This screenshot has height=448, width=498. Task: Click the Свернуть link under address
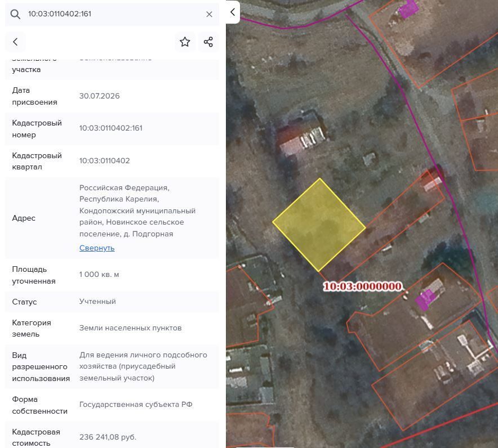coord(97,248)
